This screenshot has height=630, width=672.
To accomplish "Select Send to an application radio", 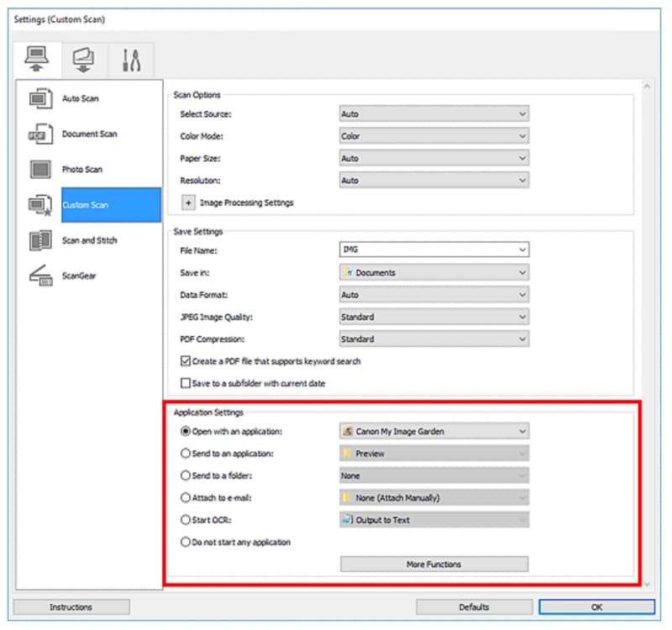I will [x=185, y=454].
